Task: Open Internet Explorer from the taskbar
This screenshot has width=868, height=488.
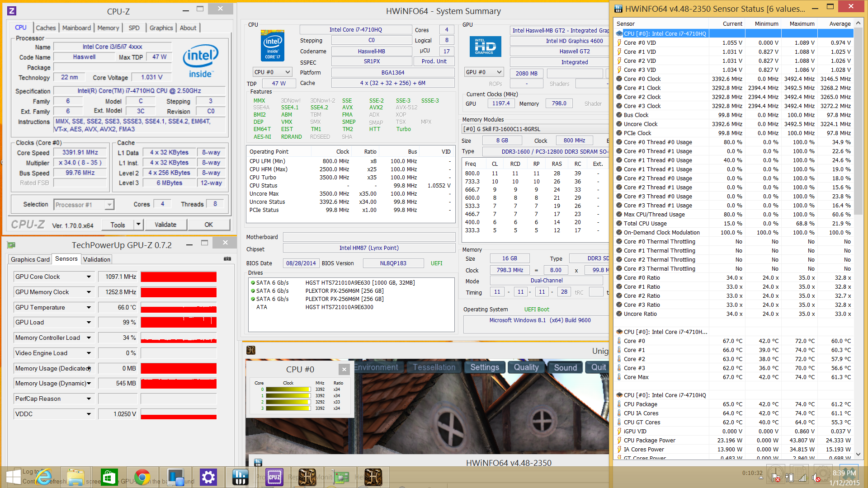Action: (43, 477)
